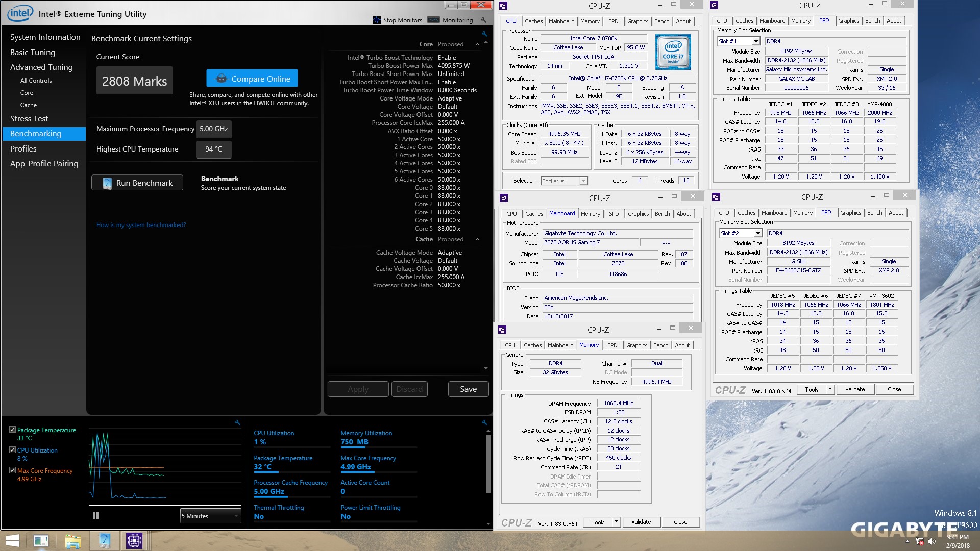Click blue wrench above the monitor values panel
The height and width of the screenshot is (551, 980).
click(x=484, y=422)
